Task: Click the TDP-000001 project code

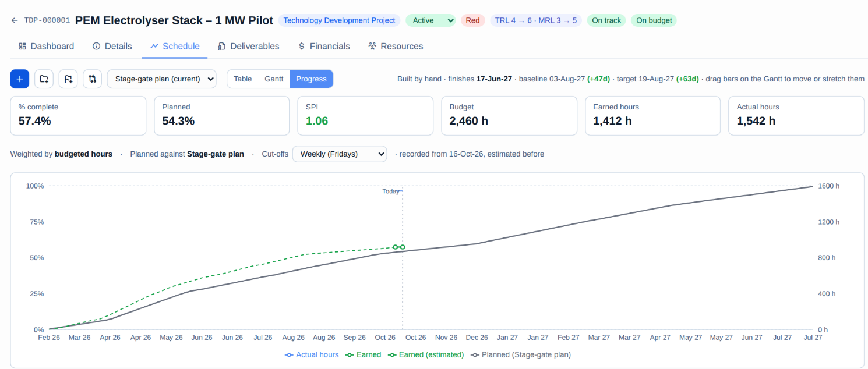Action: [x=47, y=20]
